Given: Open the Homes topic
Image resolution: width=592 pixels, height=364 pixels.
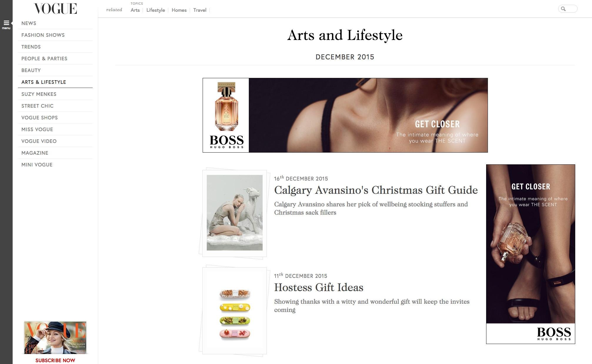Looking at the screenshot, I should coord(179,10).
